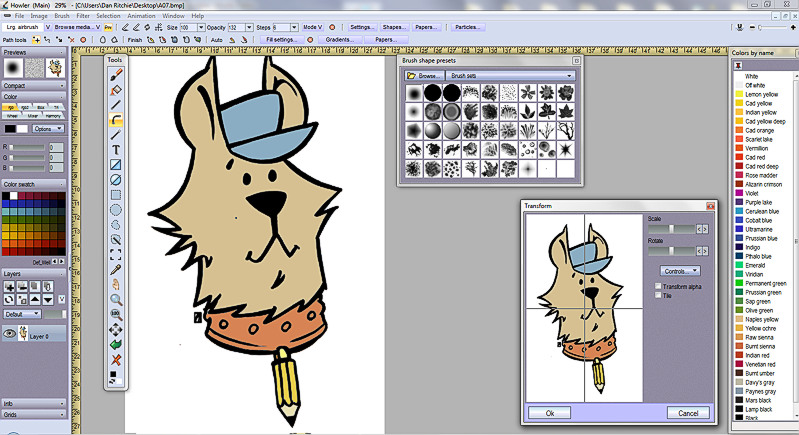Viewport: 799px width, 435px height.
Task: Click the yellow Prv button in toolbar
Action: tap(108, 27)
